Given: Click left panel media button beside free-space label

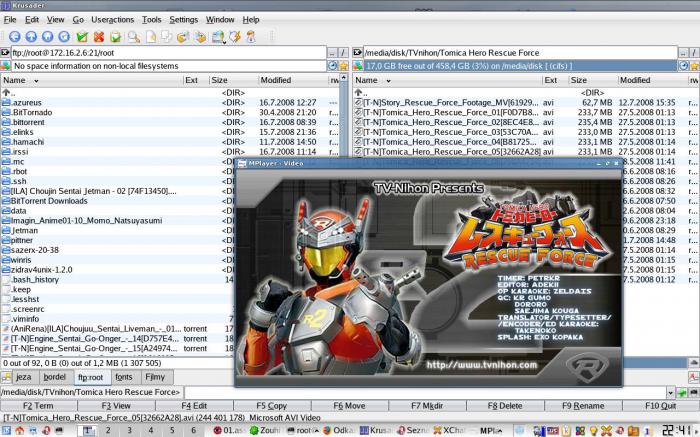Looking at the screenshot, I should pyautogui.click(x=5, y=66).
